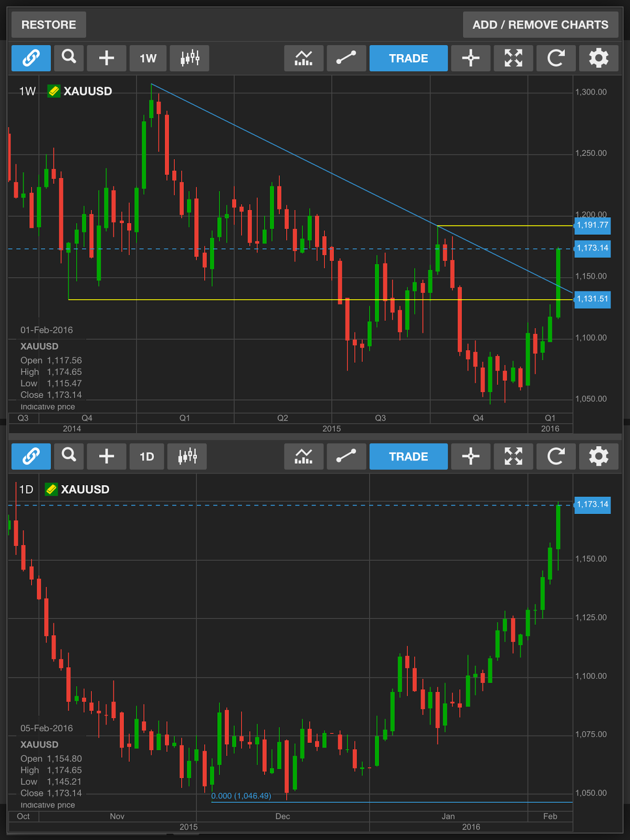This screenshot has height=840, width=630.
Task: Click the 1,131.51 price label
Action: click(593, 299)
